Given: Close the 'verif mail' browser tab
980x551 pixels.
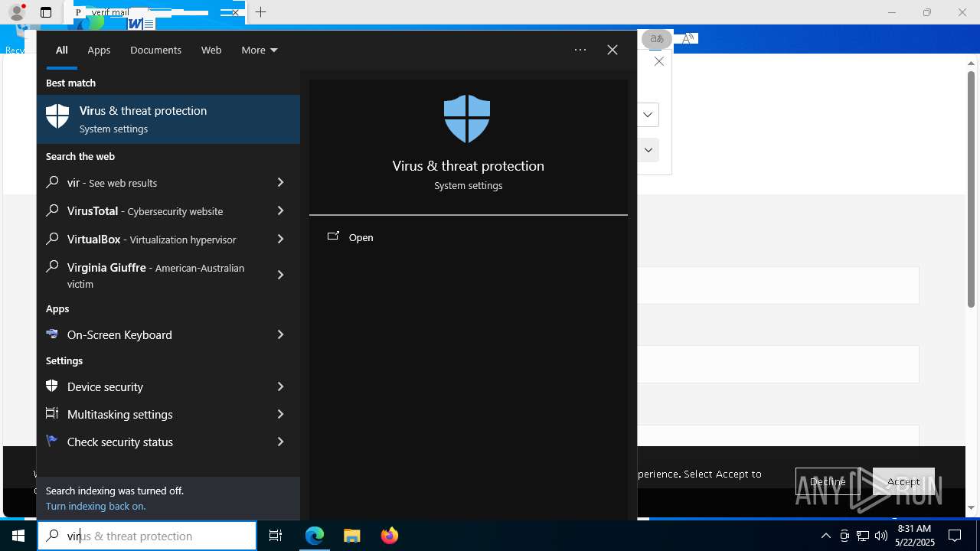Looking at the screenshot, I should coord(234,12).
